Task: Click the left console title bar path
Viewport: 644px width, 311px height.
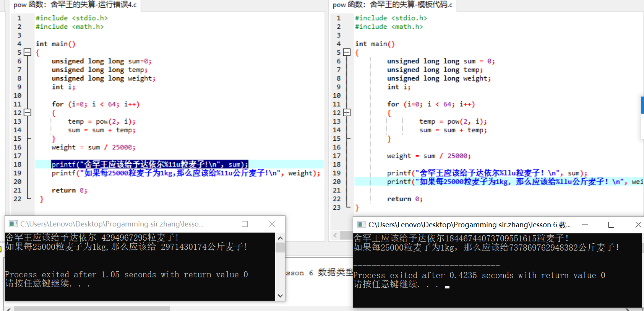Action: [x=112, y=224]
